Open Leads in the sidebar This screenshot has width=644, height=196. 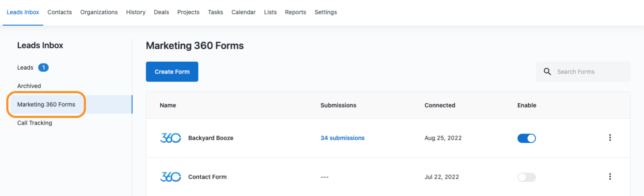point(25,68)
